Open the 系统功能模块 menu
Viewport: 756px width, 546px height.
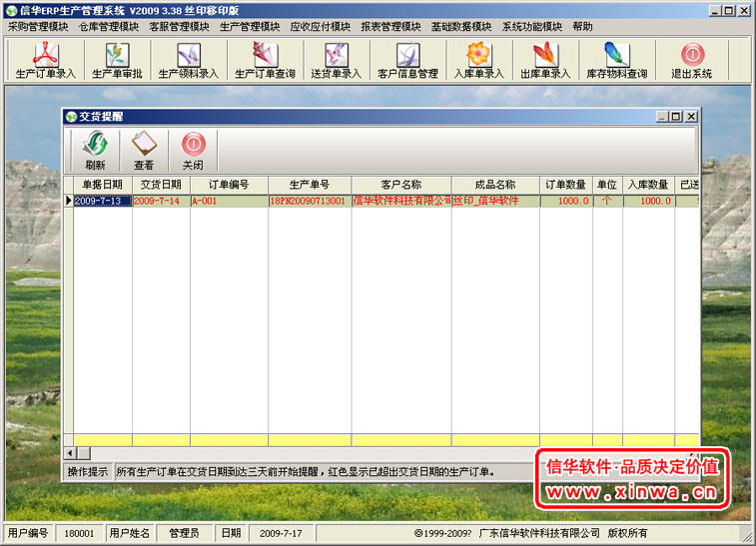point(532,27)
